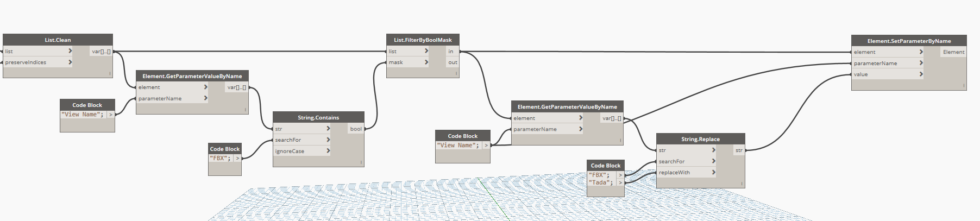Viewport: 980px width, 221px height.
Task: Select the String.Replace node header
Action: tap(701, 139)
